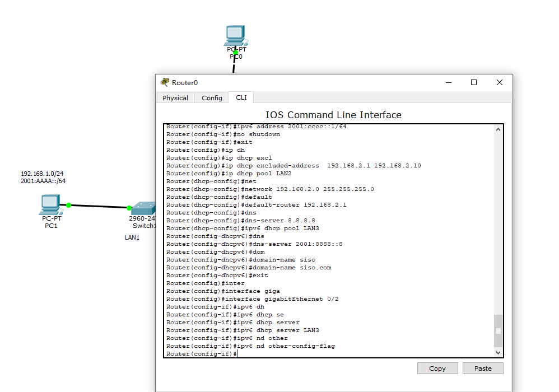559x392 pixels.
Task: Click the Router0 window title icon
Action: pyautogui.click(x=165, y=82)
